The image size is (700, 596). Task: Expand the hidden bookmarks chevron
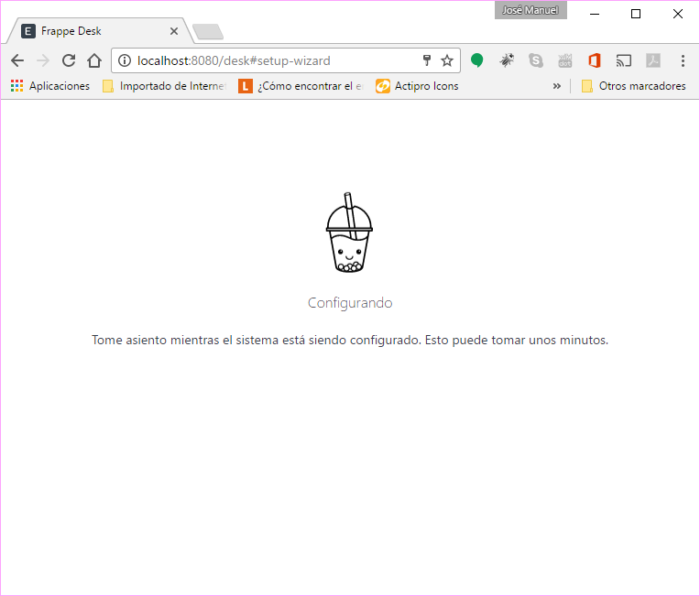pyautogui.click(x=556, y=86)
